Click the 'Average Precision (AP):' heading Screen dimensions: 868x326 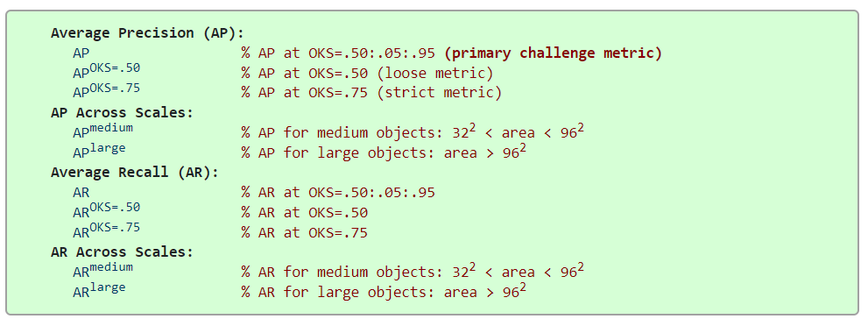(x=146, y=33)
